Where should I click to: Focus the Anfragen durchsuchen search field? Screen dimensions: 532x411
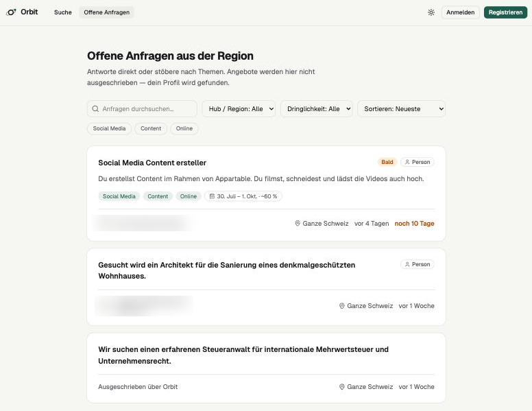142,108
